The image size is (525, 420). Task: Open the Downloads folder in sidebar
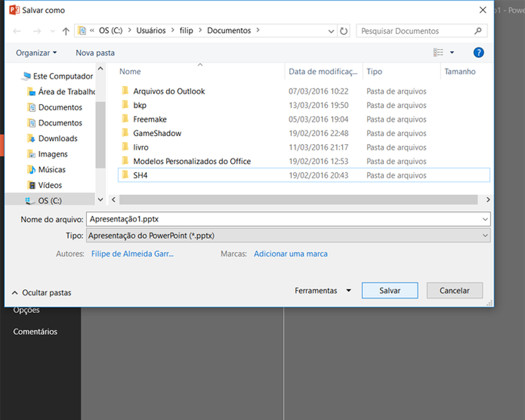pyautogui.click(x=58, y=138)
